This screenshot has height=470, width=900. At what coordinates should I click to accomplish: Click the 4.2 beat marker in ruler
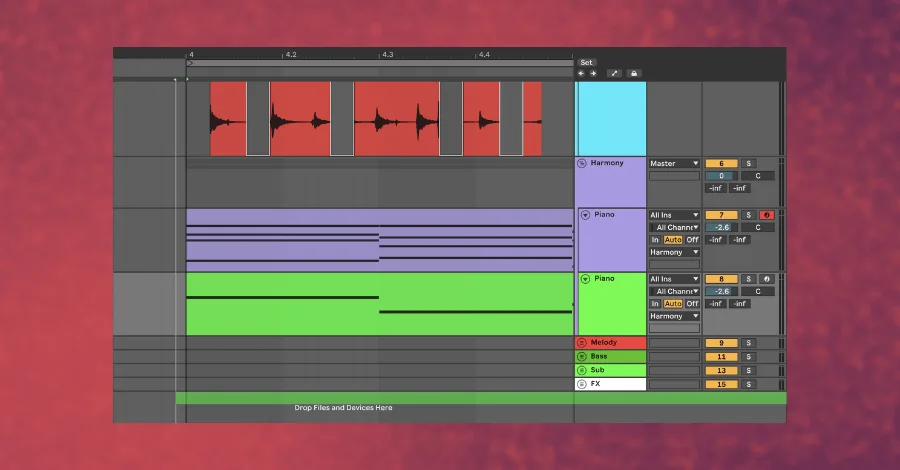point(291,55)
